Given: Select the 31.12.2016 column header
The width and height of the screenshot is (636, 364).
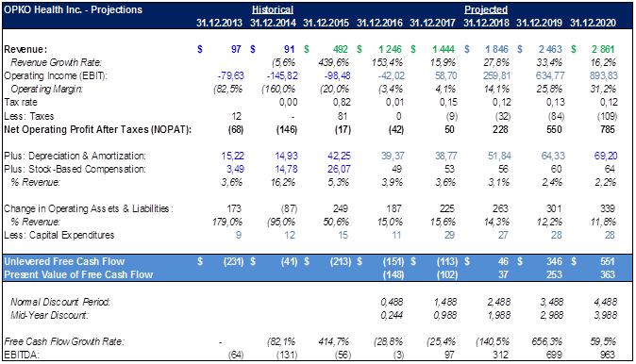Looking at the screenshot, I should click(x=379, y=23).
